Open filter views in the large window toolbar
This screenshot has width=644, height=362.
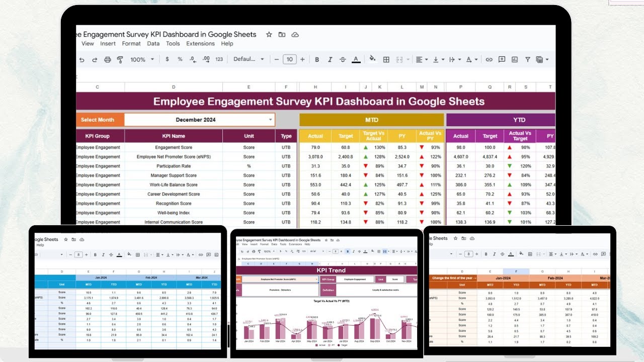tap(542, 59)
